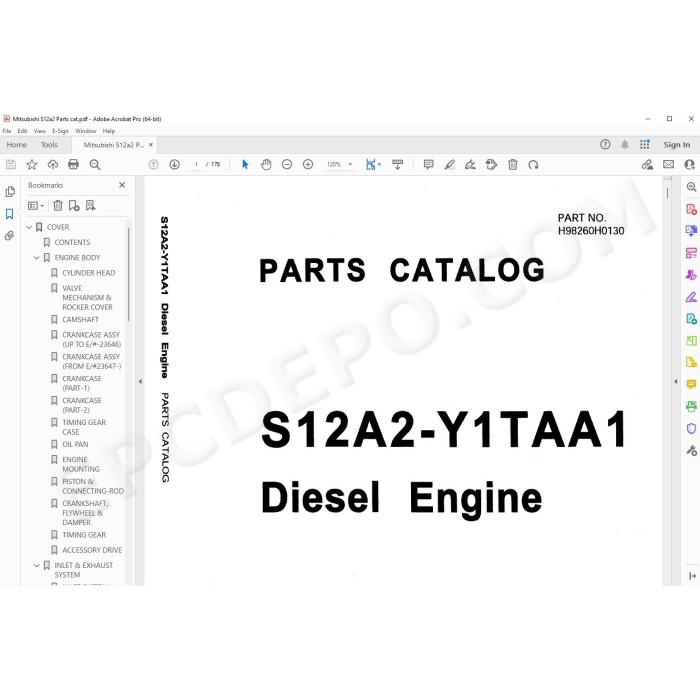This screenshot has height=700, width=700.
Task: Close the Bookmarks panel
Action: click(122, 185)
